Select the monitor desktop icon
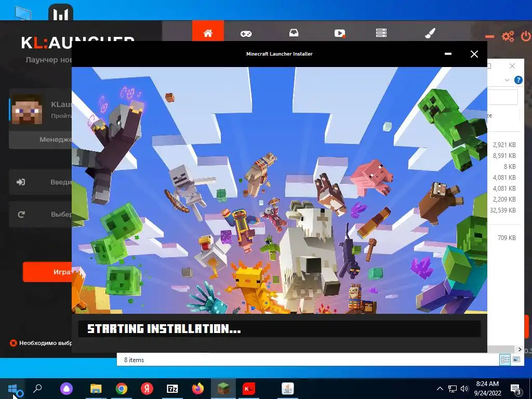This screenshot has height=399, width=532. point(23,13)
